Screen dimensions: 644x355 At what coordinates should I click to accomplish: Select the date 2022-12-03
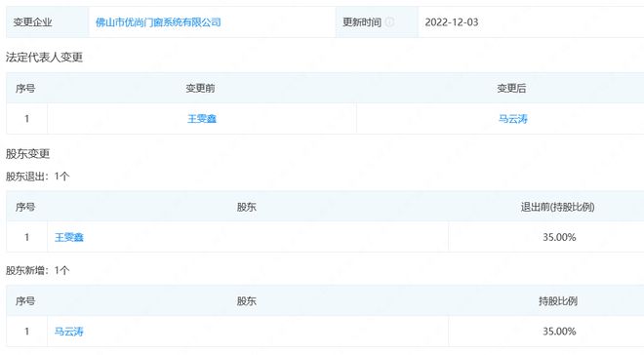pos(452,22)
